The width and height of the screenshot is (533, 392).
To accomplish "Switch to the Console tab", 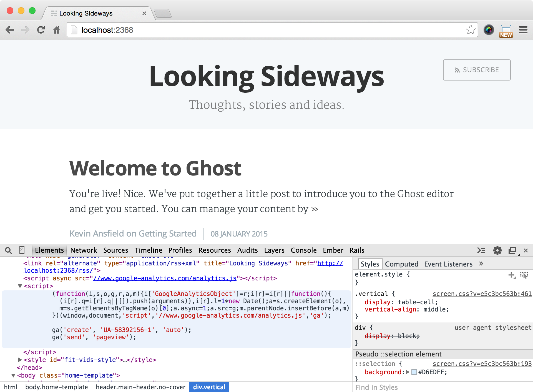I will tap(303, 250).
